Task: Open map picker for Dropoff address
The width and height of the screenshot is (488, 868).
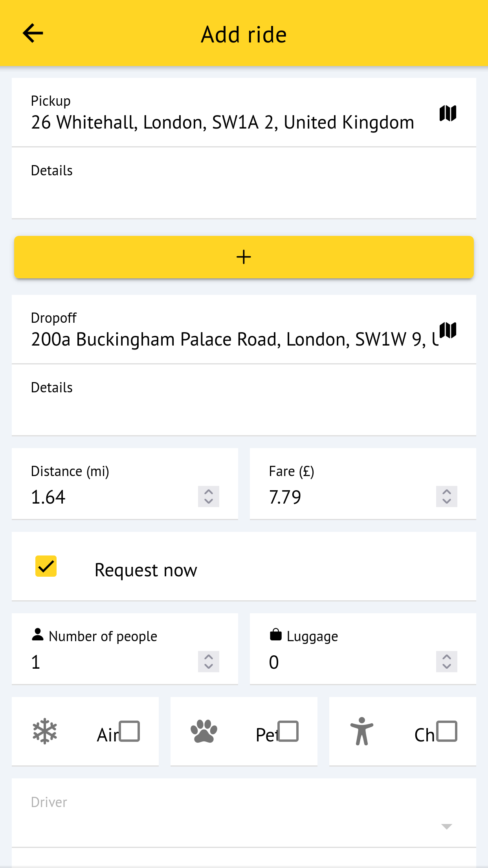Action: 448,330
